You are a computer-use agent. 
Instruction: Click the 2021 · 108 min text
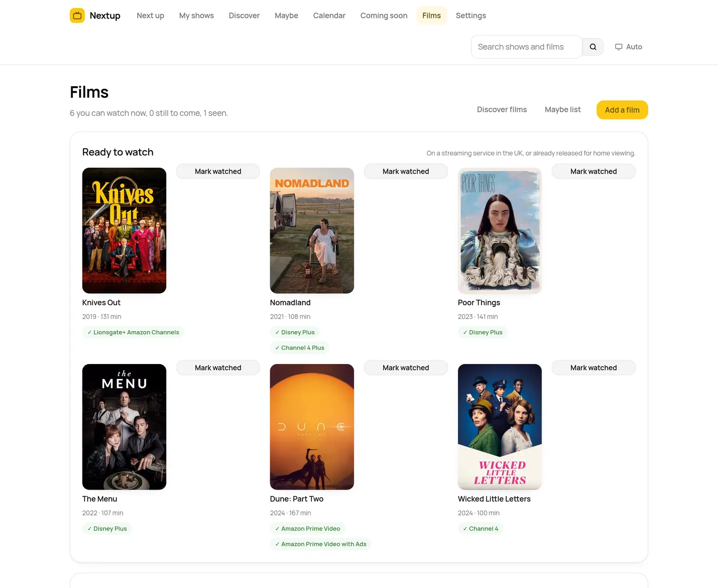coord(290,317)
